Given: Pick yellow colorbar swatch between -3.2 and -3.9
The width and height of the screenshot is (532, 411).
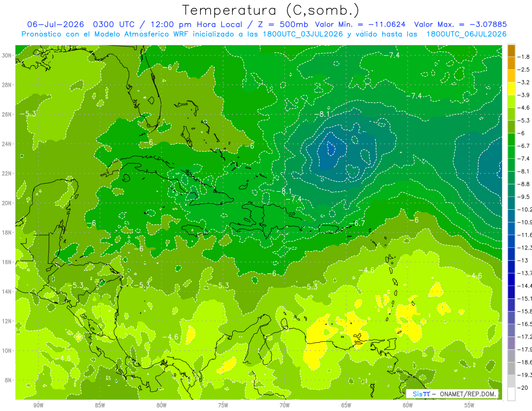Looking at the screenshot, I should click(511, 89).
